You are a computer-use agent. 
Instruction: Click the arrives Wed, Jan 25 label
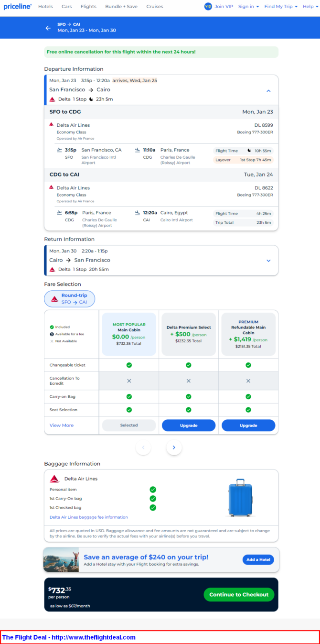coord(135,80)
